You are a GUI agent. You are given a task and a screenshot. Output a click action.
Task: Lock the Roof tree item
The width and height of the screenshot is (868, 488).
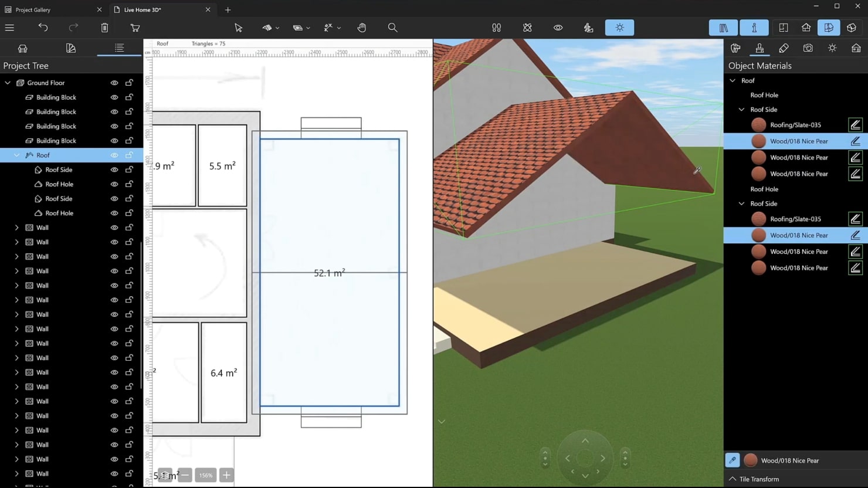(x=129, y=155)
